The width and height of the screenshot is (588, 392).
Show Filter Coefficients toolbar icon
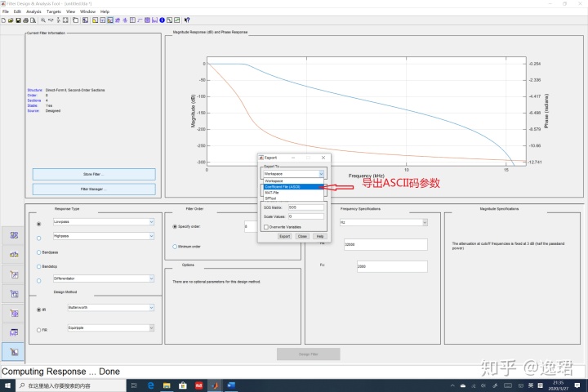click(x=154, y=20)
